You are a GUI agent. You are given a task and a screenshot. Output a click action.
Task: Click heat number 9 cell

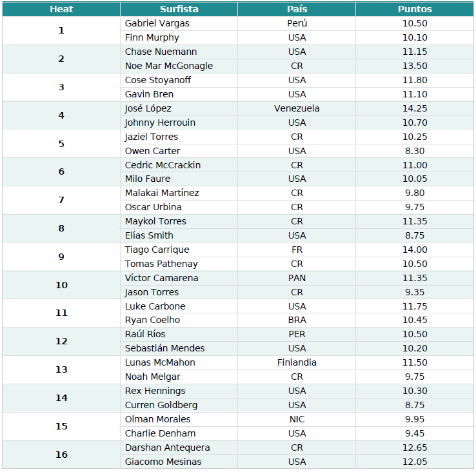click(61, 257)
